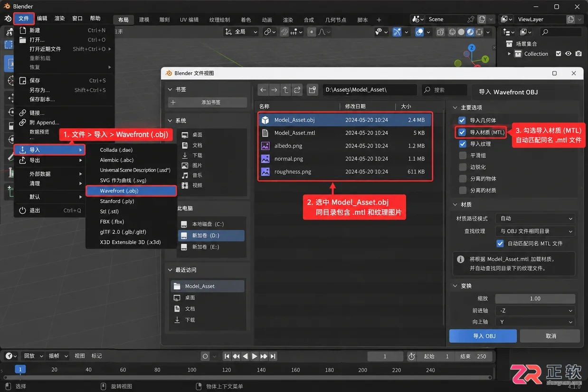Exclude Collection from view layer checkbox
Screen dimensions: 588x392
click(x=559, y=54)
